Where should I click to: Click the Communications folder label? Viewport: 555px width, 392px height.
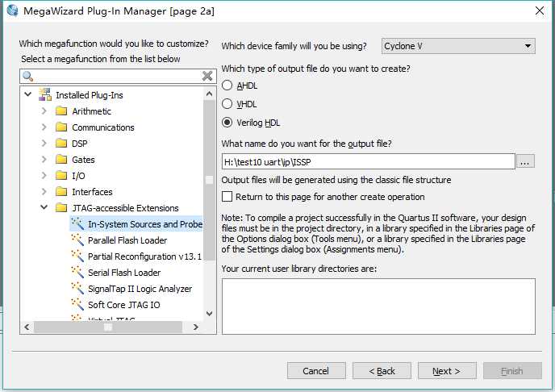(x=103, y=127)
